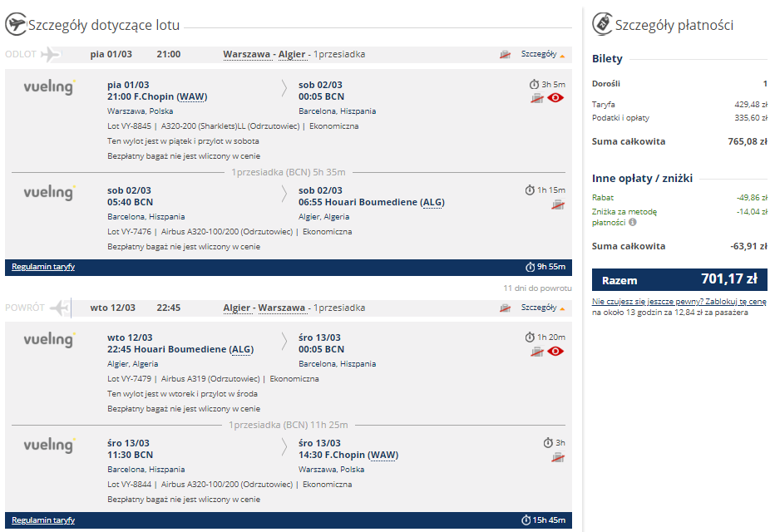
Task: Click the payment details price tag icon
Action: point(602,23)
